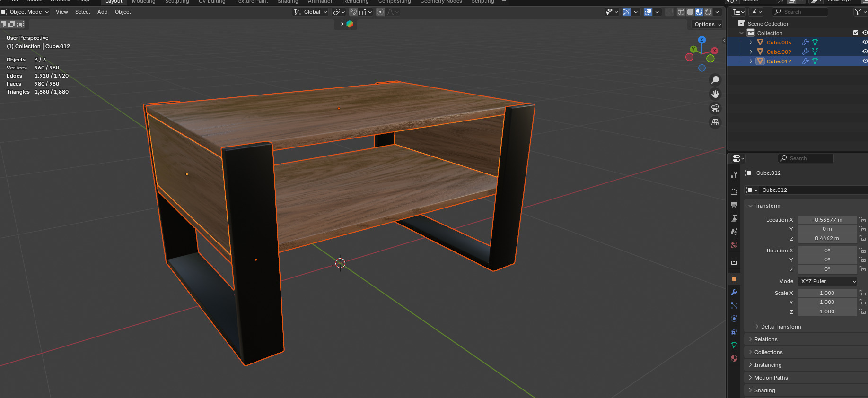Viewport: 868px width, 398px height.
Task: Open the World properties tab
Action: 734,245
